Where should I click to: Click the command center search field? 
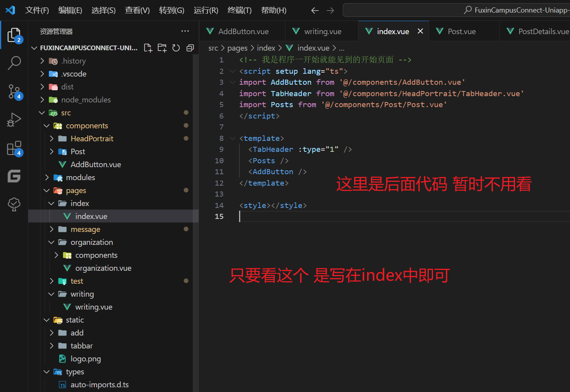click(x=456, y=10)
